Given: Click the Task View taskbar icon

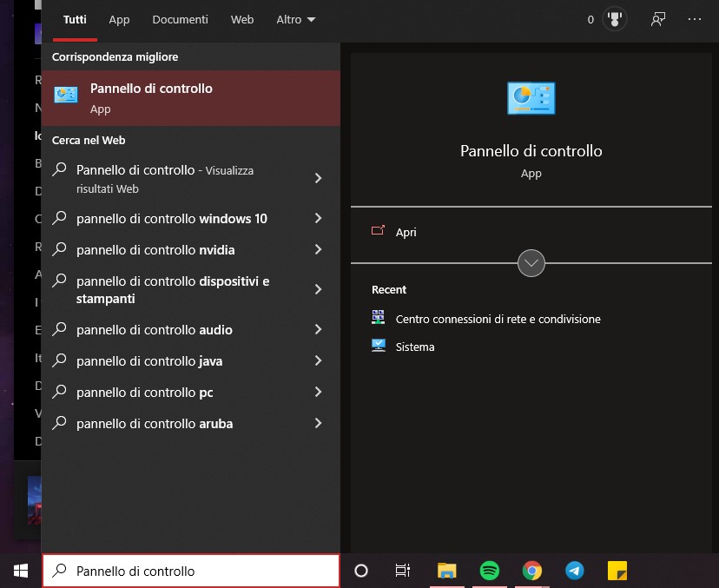Looking at the screenshot, I should (403, 571).
